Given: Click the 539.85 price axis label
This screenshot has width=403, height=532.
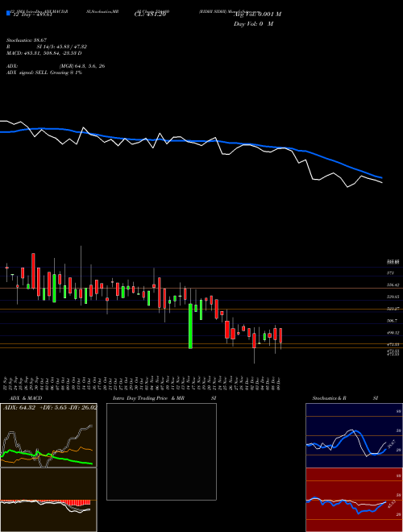Looking at the screenshot, I should pyautogui.click(x=393, y=297).
